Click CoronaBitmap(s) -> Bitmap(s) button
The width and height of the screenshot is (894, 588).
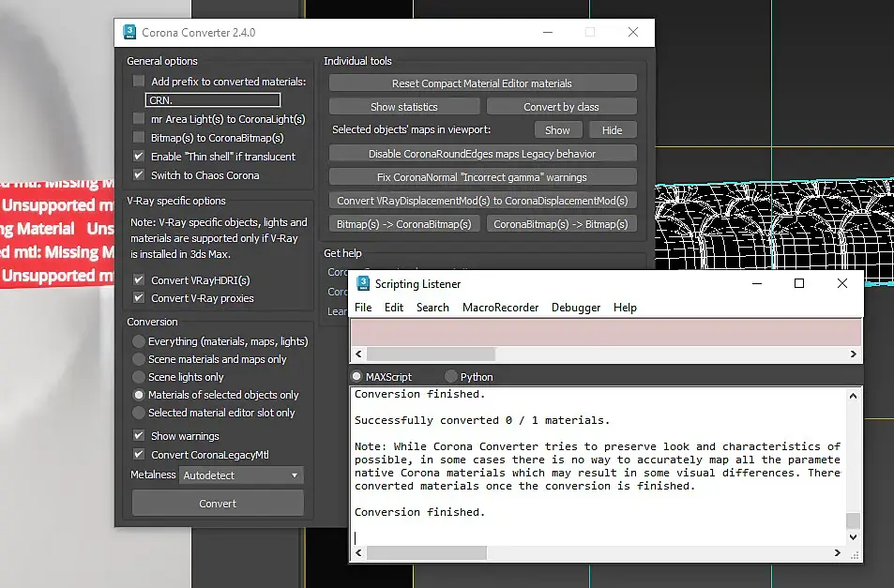[x=562, y=224]
